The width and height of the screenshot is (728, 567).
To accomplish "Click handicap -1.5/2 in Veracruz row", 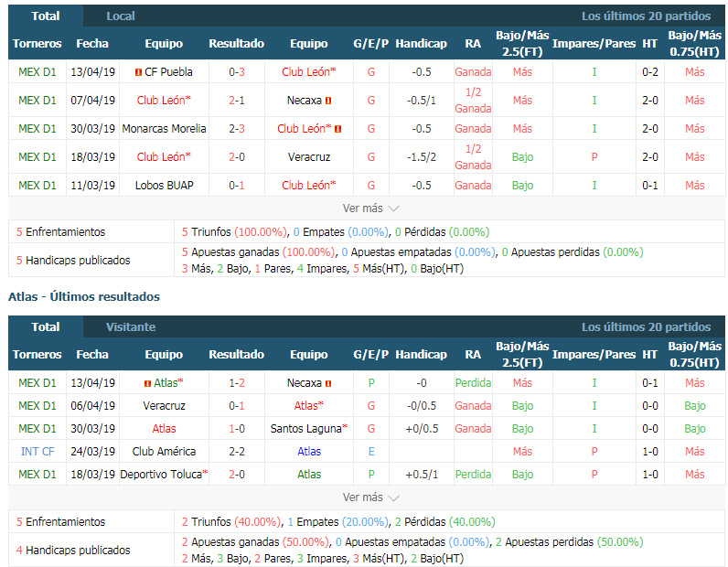I will click(x=422, y=157).
